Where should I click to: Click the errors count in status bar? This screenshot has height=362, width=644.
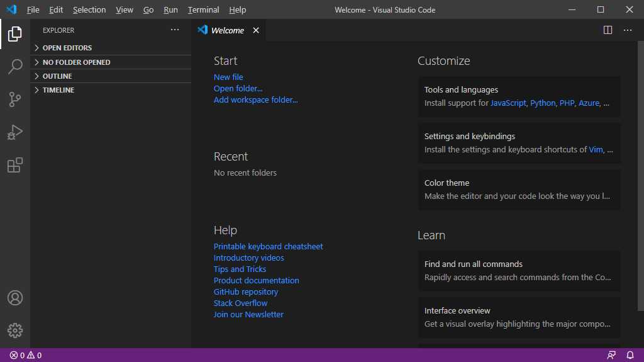[17, 355]
